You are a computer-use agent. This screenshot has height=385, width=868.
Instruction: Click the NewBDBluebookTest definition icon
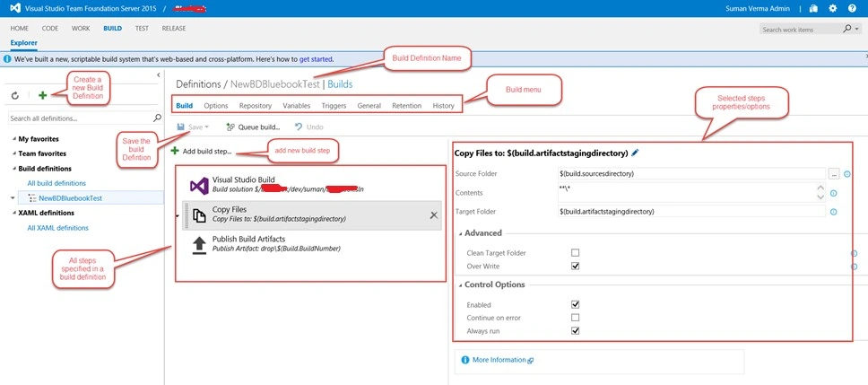point(32,197)
